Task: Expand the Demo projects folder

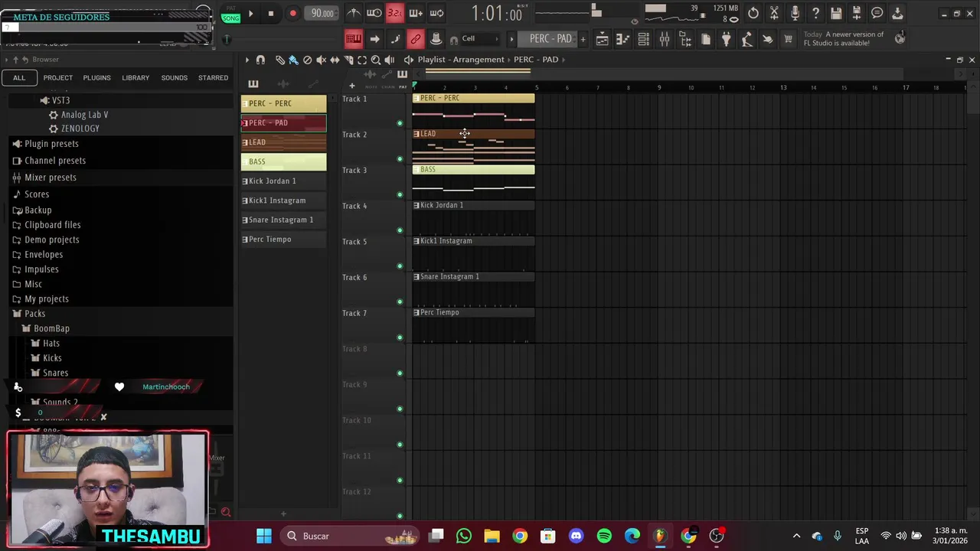Action: coord(51,240)
